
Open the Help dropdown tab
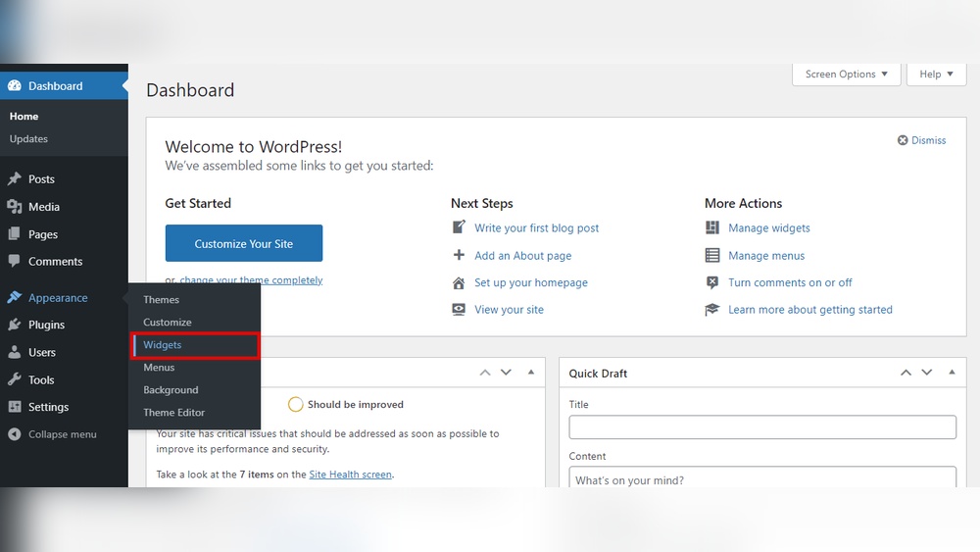[936, 74]
